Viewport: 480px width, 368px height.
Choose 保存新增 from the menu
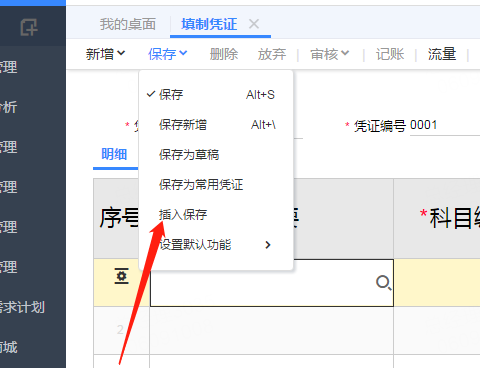pos(216,125)
